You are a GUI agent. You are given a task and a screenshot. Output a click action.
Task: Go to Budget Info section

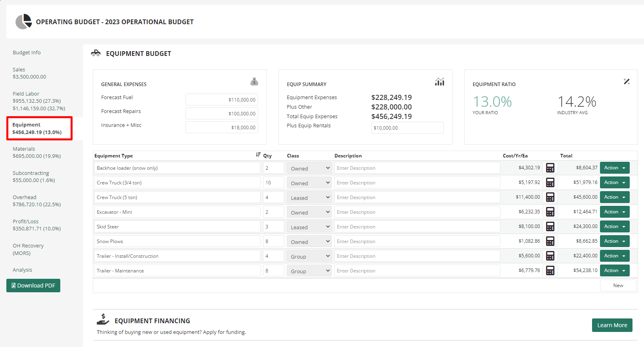[x=27, y=52]
